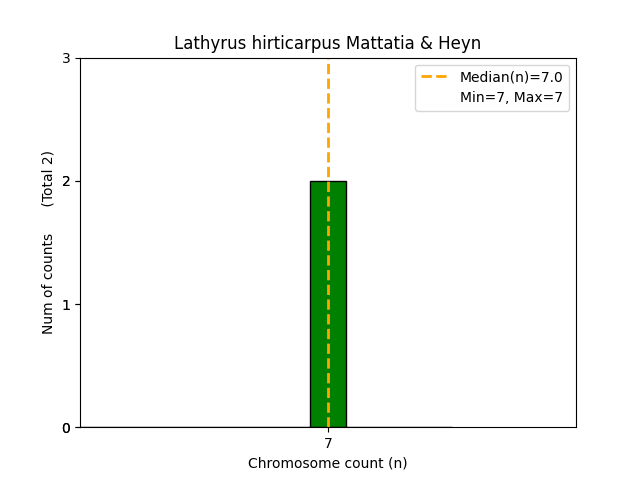Image resolution: width=640 pixels, height=480 pixels.
Task: Click the orange dashed median line above the bar
Action: (x=328, y=120)
